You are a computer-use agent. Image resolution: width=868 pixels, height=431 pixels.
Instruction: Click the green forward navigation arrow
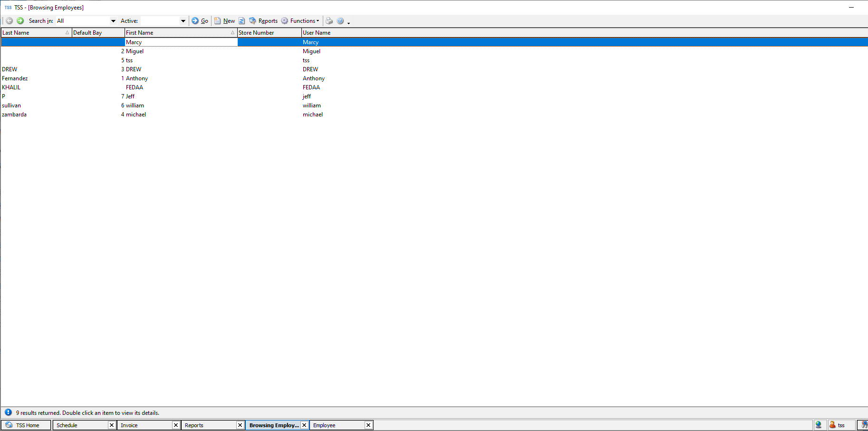pos(20,21)
